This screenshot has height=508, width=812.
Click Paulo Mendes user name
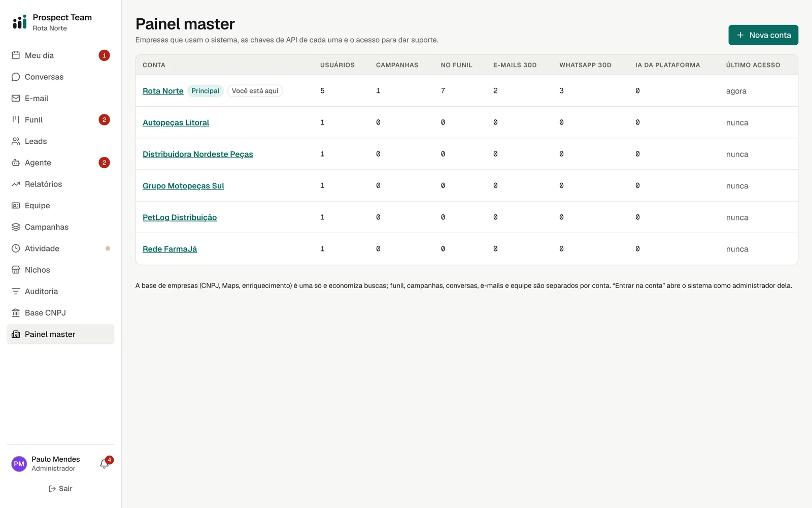(x=56, y=459)
